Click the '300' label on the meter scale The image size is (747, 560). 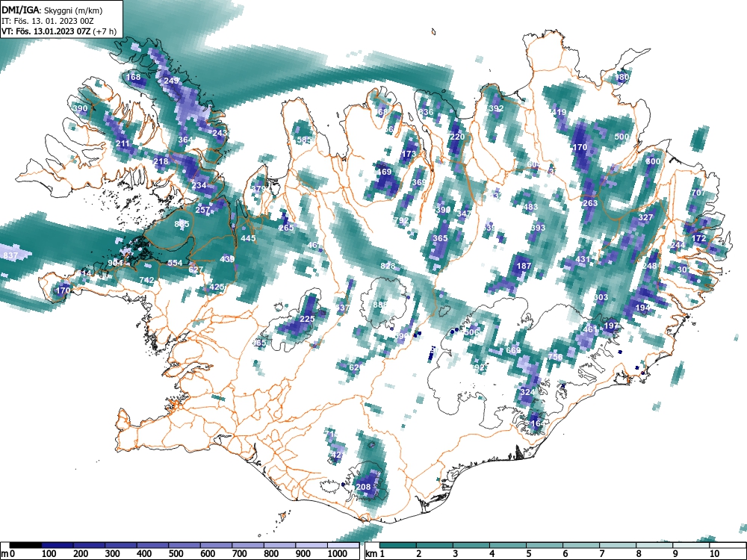coord(111,554)
